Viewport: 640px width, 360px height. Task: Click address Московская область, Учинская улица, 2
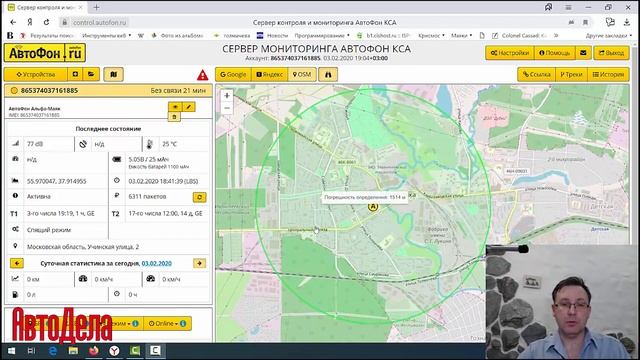[x=83, y=247]
